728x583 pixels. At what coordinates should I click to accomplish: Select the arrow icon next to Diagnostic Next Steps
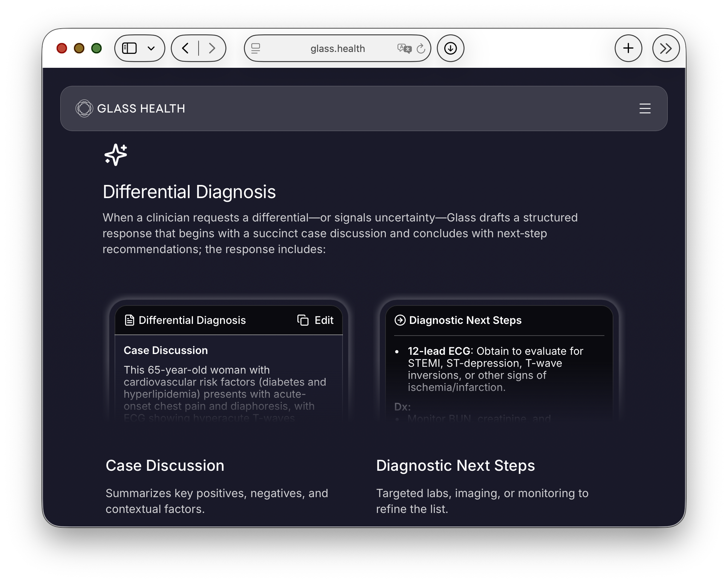click(x=400, y=320)
